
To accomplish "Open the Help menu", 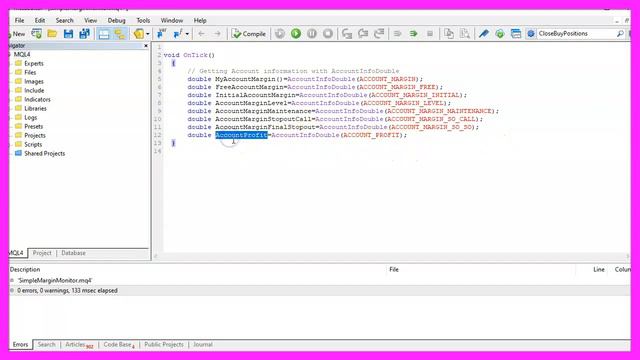I will [200, 20].
